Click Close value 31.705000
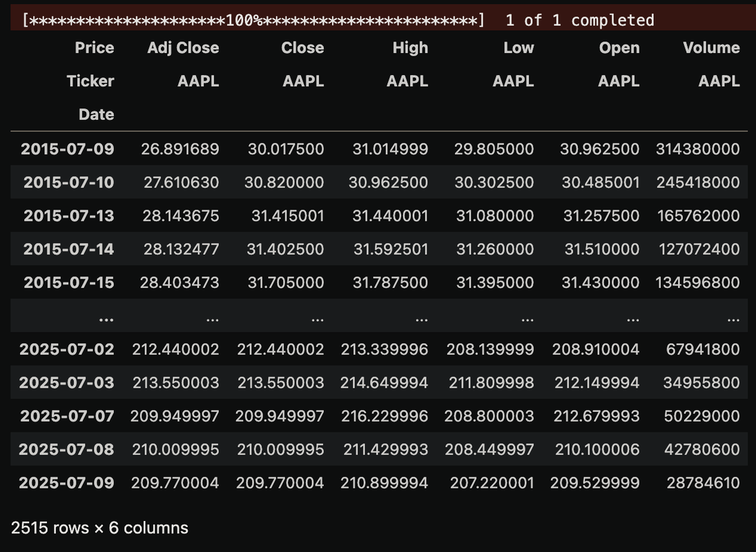 (x=286, y=282)
